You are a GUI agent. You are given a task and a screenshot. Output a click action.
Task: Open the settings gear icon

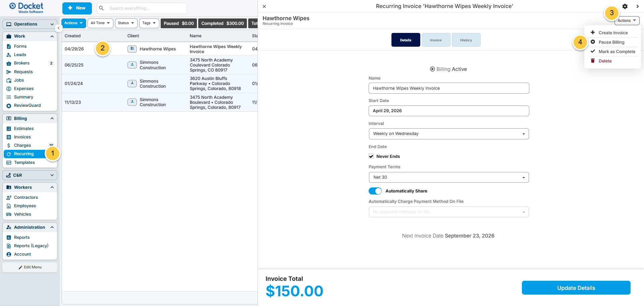[x=625, y=6]
